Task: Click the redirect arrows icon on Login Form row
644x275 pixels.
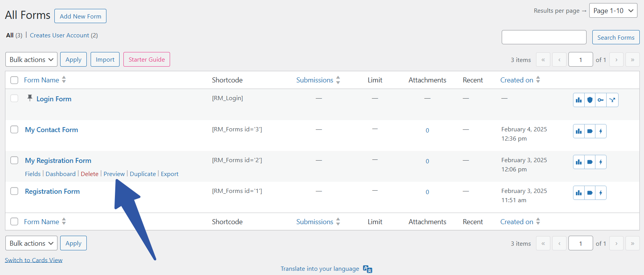Action: tap(612, 100)
